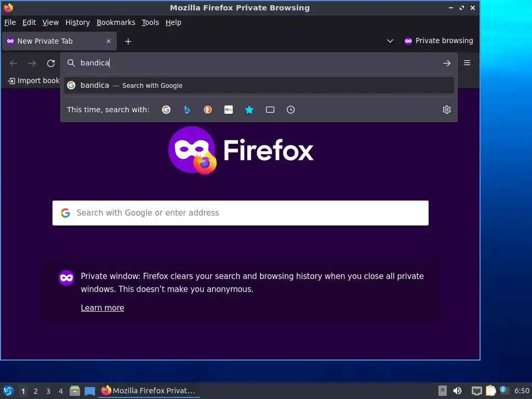Select Mozilla Firefox taskbar window entry
The image size is (532, 399).
coord(149,391)
